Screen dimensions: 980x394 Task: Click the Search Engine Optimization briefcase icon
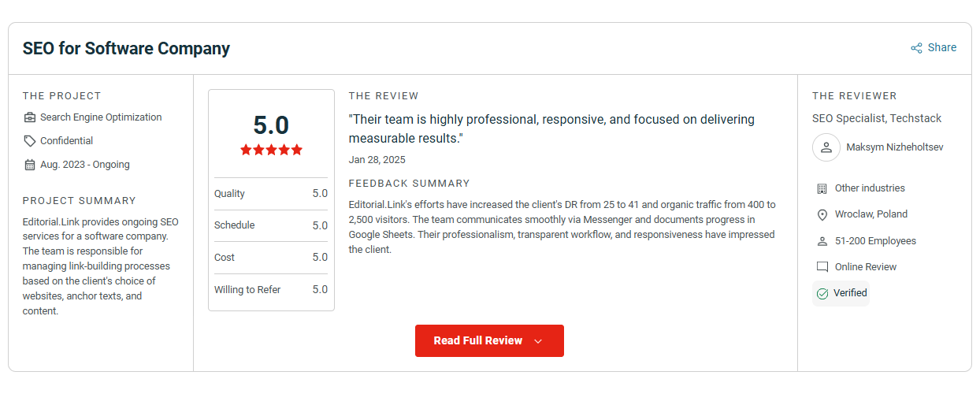[x=30, y=117]
